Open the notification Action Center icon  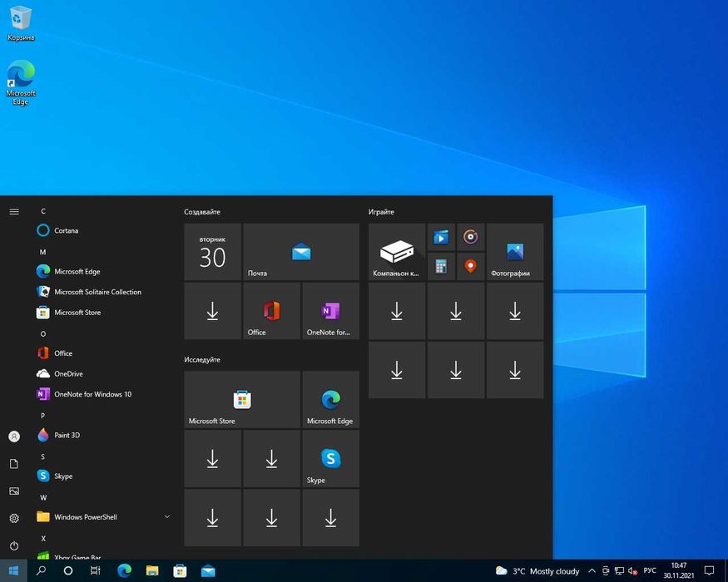[709, 570]
